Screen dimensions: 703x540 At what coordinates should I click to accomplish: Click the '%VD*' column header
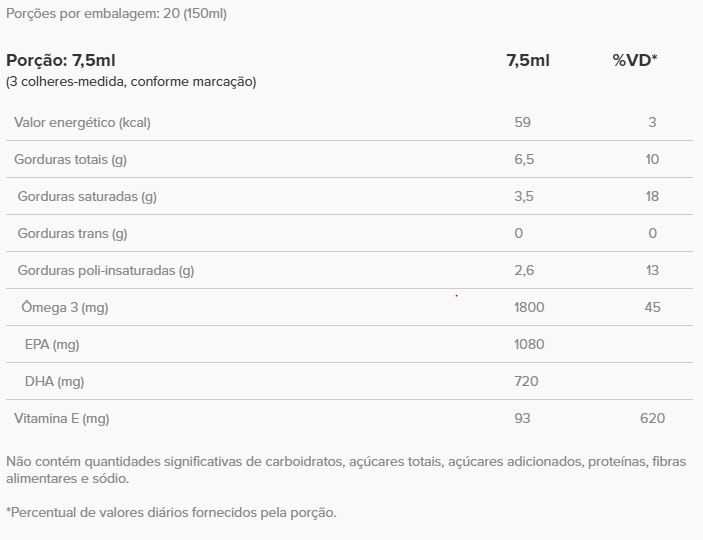(x=635, y=60)
